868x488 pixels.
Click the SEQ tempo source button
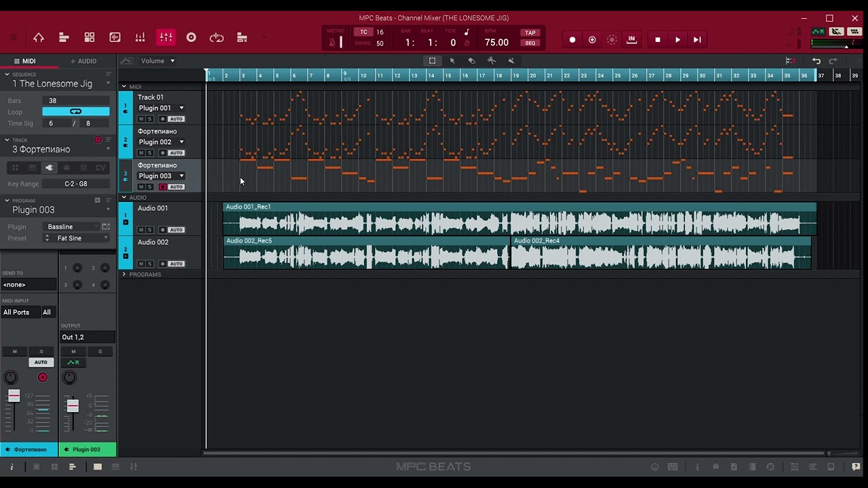pos(530,43)
